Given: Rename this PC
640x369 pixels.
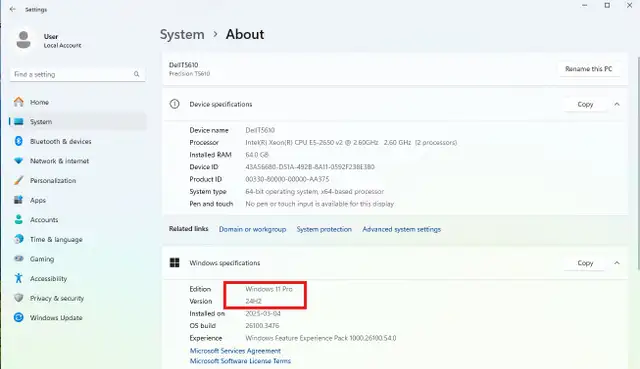Looking at the screenshot, I should (589, 69).
